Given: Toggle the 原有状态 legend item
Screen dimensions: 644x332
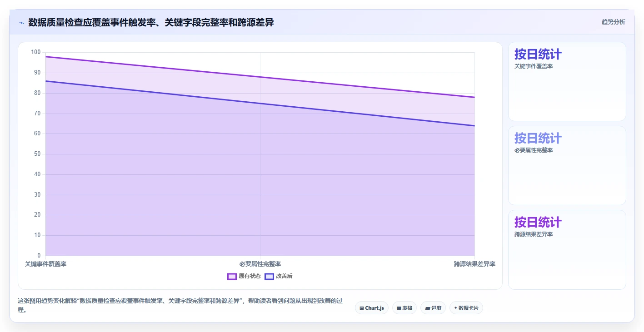Looking at the screenshot, I should [x=244, y=276].
